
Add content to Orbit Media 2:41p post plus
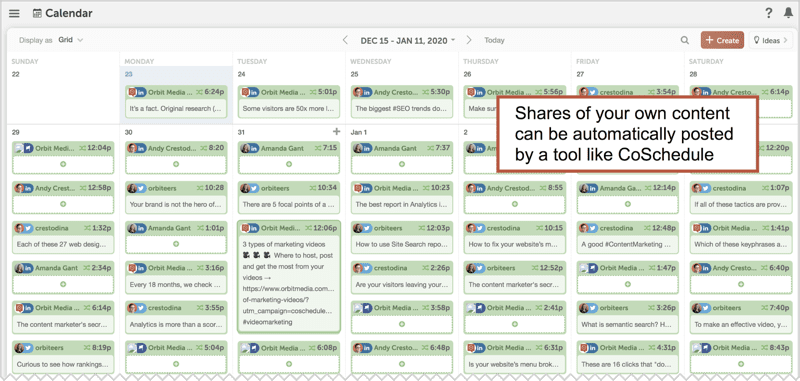tap(515, 324)
